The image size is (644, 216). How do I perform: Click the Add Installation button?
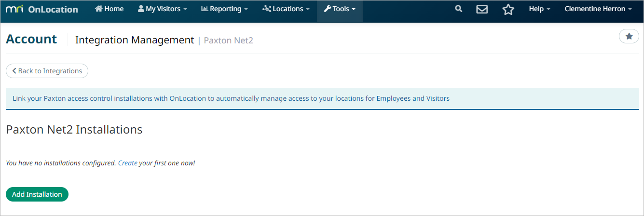(37, 194)
